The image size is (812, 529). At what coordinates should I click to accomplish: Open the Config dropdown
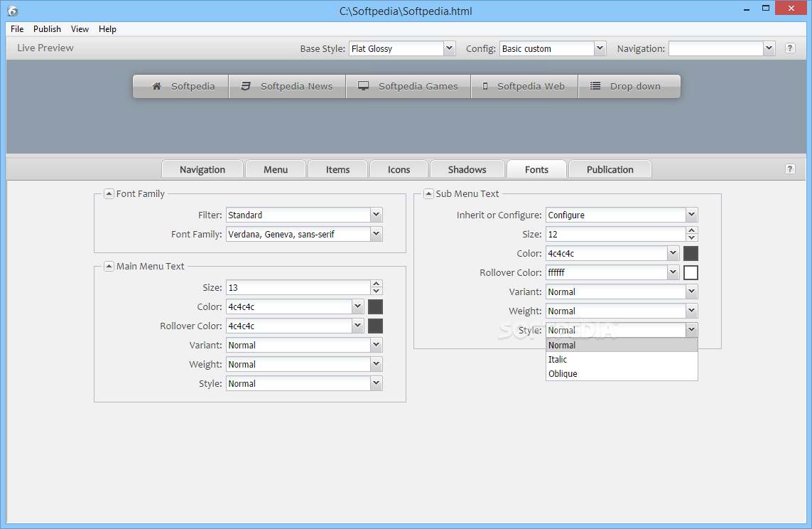(600, 48)
